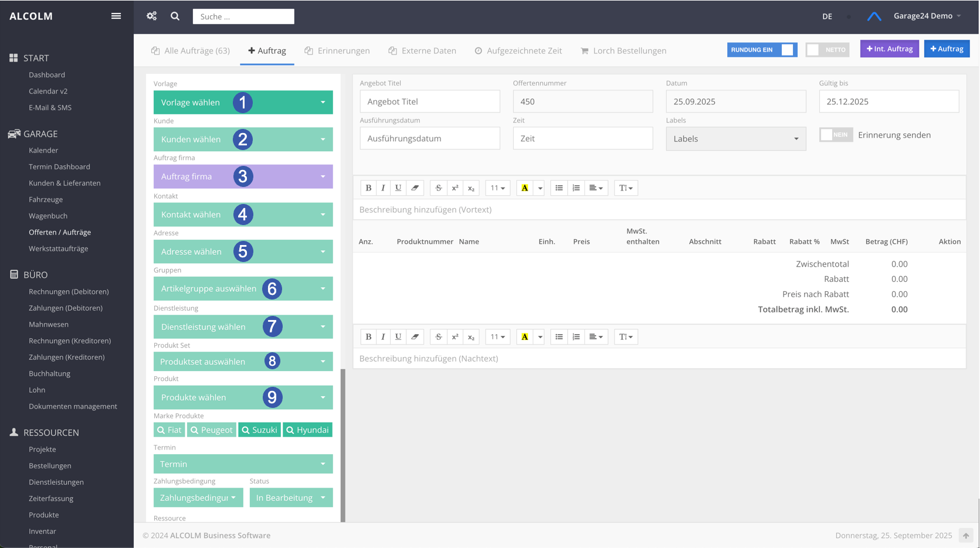This screenshot has height=548, width=980.
Task: Apply strikethrough in the Vortext editor toolbar
Action: [x=439, y=188]
